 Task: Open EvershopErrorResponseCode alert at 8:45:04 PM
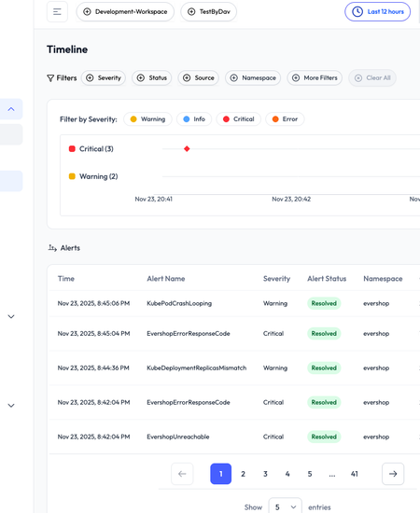[x=189, y=334]
